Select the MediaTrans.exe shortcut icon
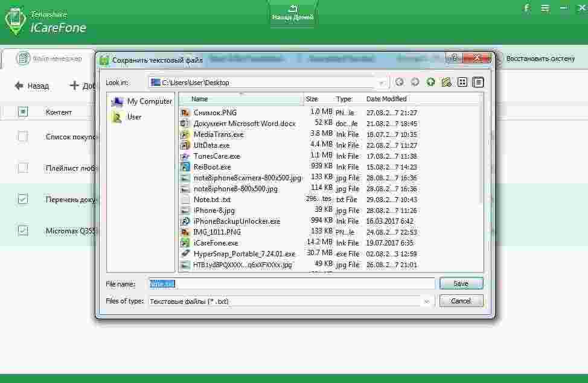The height and width of the screenshot is (383, 588). pos(185,134)
